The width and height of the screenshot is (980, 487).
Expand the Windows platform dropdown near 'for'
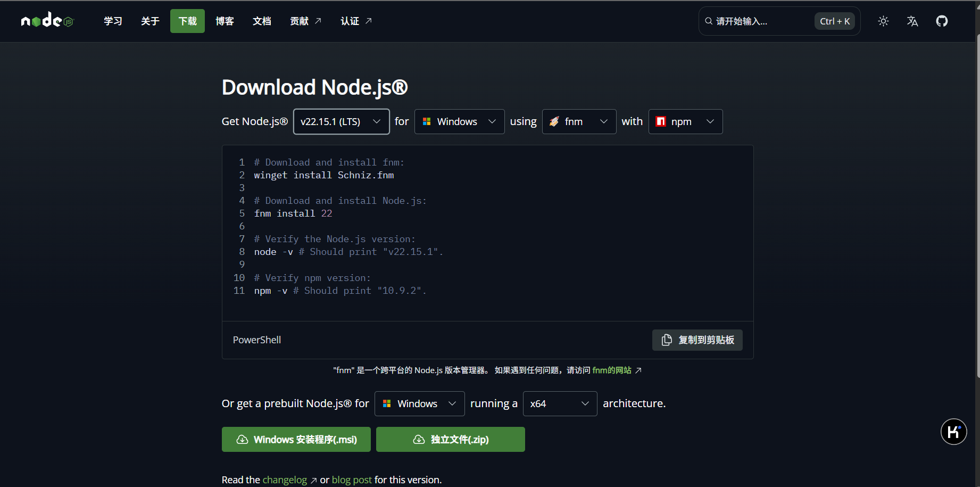click(459, 121)
